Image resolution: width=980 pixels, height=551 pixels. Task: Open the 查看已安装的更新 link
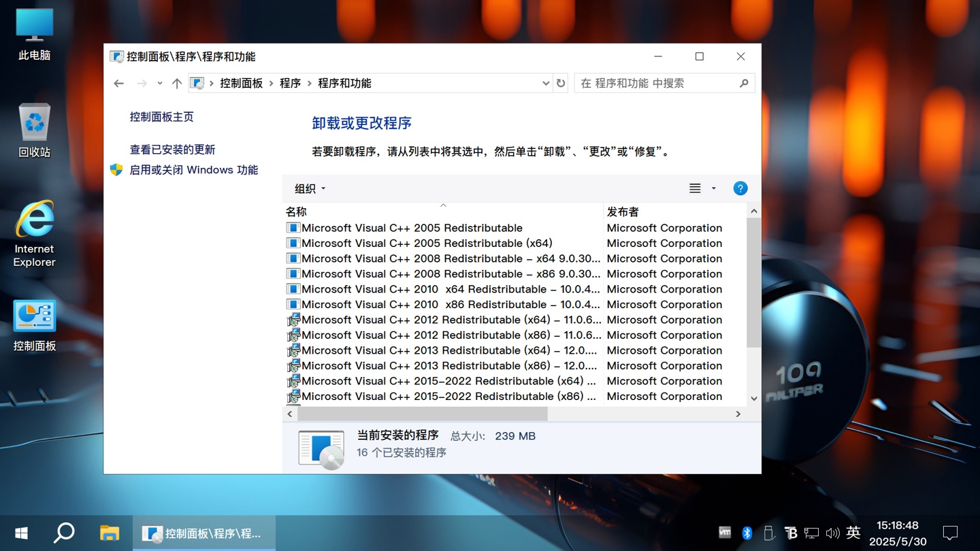pyautogui.click(x=173, y=150)
